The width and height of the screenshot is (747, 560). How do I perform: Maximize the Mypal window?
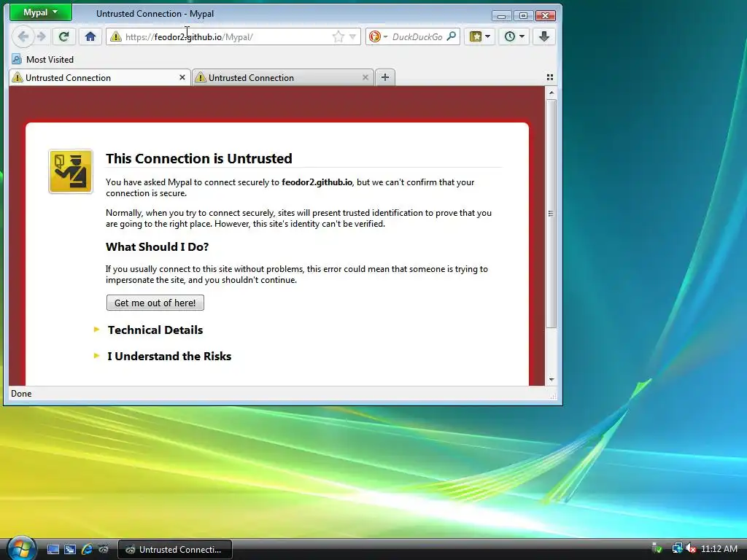click(523, 16)
